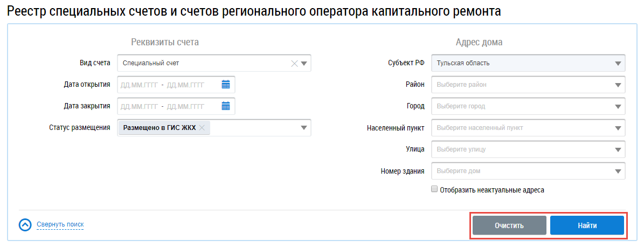The image size is (644, 247).
Task: Expand the 'Вид счета' dropdown arrow
Action: point(304,63)
